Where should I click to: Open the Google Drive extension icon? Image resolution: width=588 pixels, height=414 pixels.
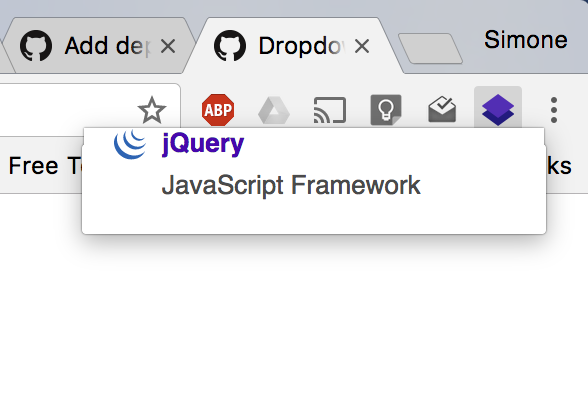(274, 110)
